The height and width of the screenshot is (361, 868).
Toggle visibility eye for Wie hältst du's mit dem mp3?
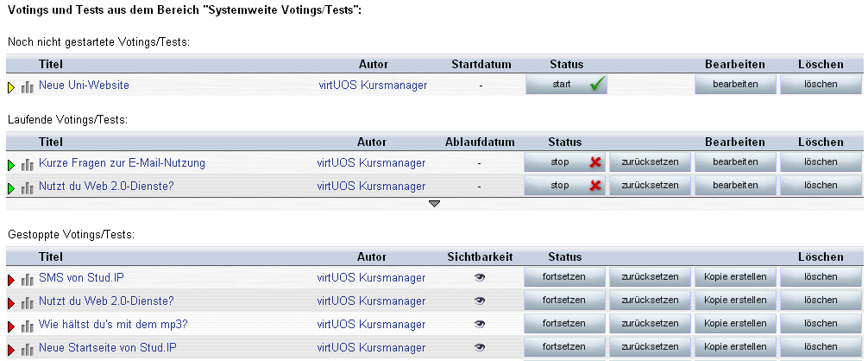tap(480, 324)
